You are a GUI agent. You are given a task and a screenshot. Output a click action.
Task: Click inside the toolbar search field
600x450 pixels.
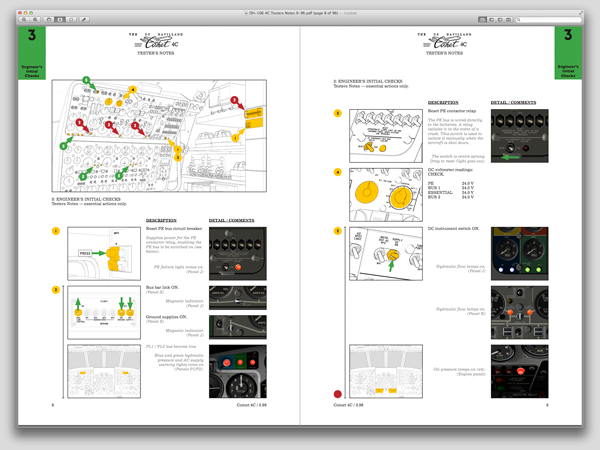(549, 19)
